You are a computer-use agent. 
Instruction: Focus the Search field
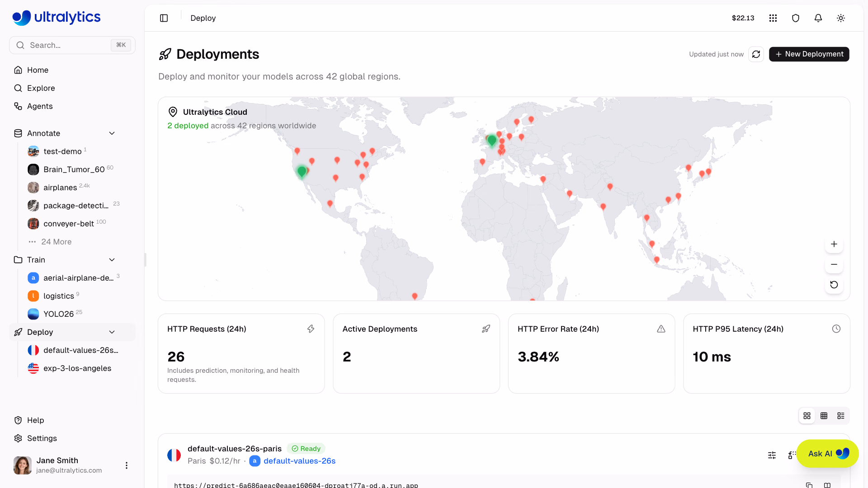pos(72,45)
